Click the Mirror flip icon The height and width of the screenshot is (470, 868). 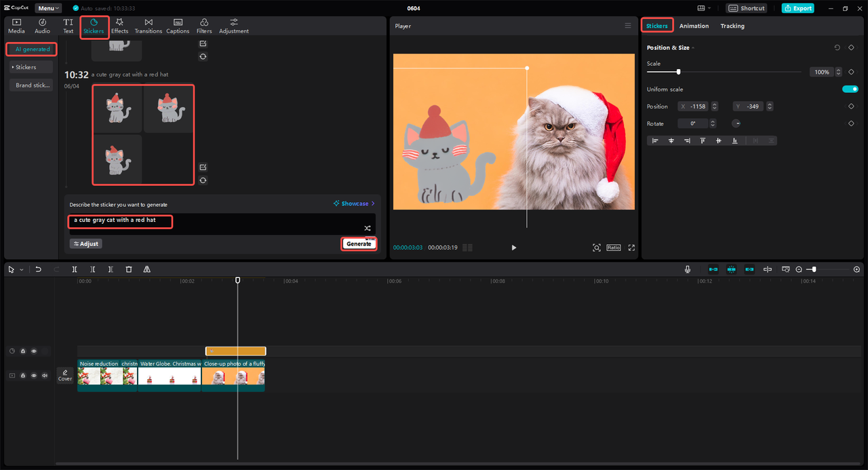coord(146,269)
